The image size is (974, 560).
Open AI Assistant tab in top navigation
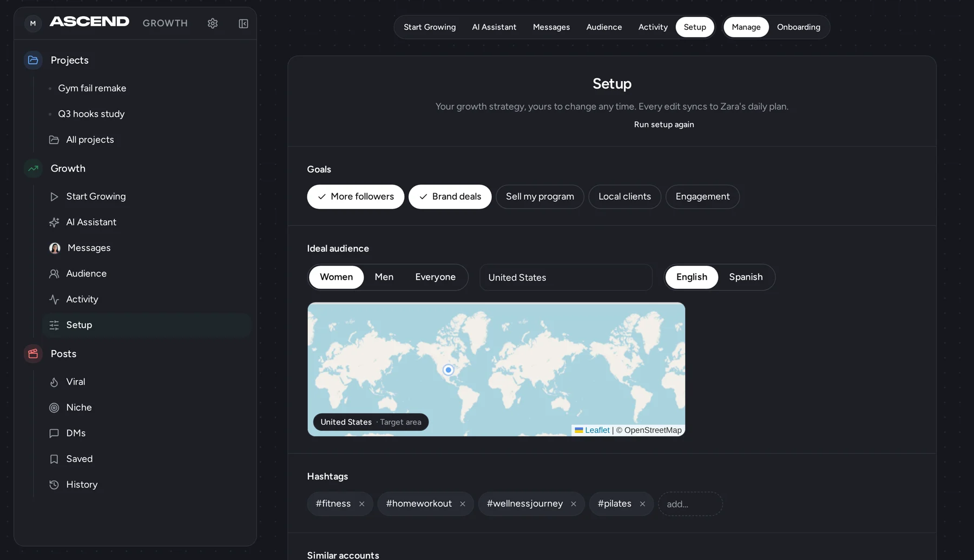coord(494,27)
